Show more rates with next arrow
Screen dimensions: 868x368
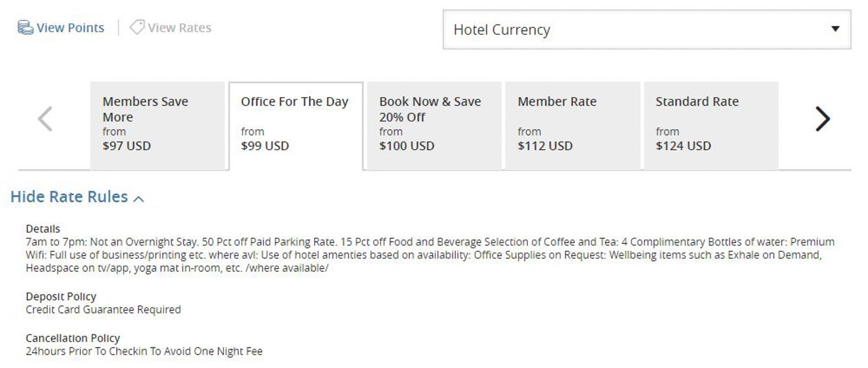point(822,119)
